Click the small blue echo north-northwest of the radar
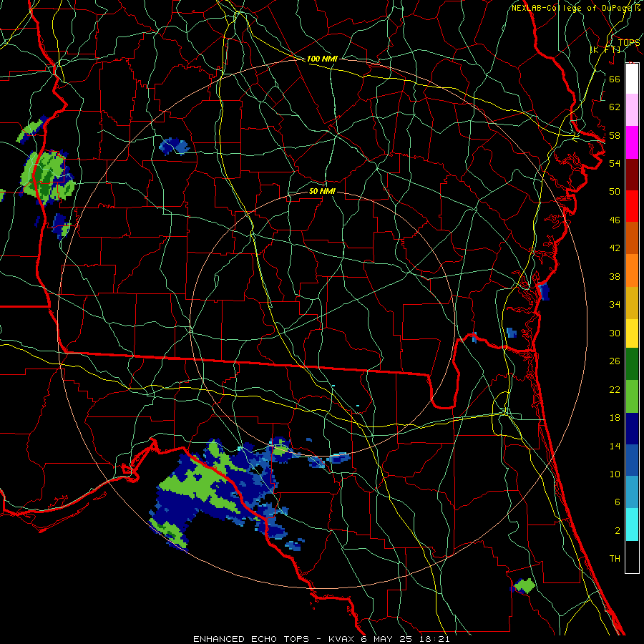The image size is (644, 644). pos(174,146)
